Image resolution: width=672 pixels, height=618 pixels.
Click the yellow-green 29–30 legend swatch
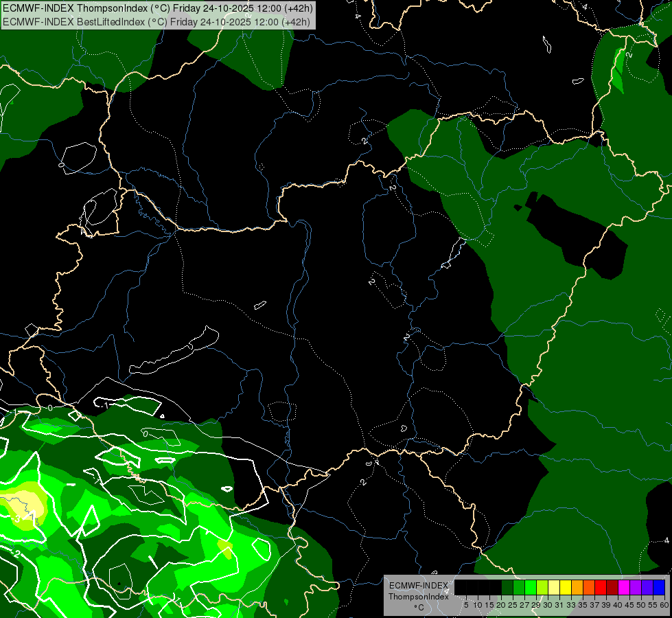542,587
